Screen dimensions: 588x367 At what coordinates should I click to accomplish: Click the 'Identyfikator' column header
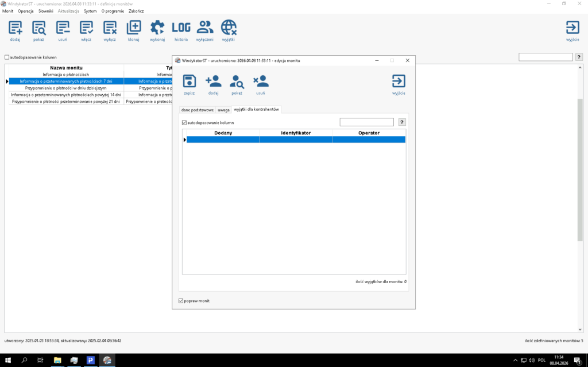pyautogui.click(x=296, y=133)
